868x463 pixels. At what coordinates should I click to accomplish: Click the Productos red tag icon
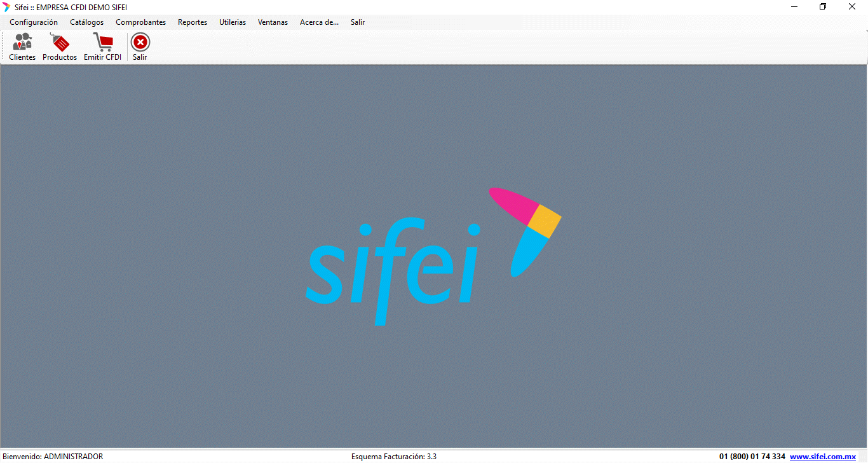tap(60, 46)
